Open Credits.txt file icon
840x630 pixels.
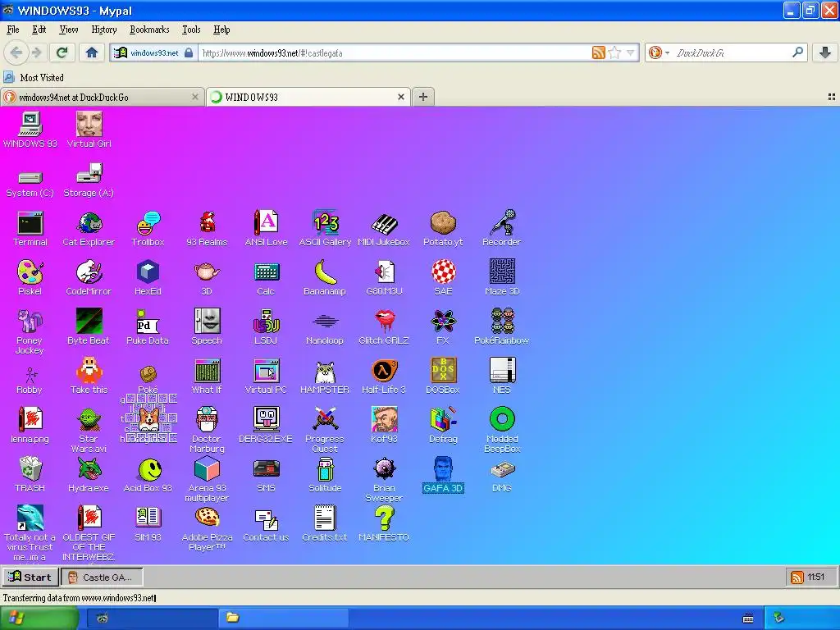[x=325, y=524]
